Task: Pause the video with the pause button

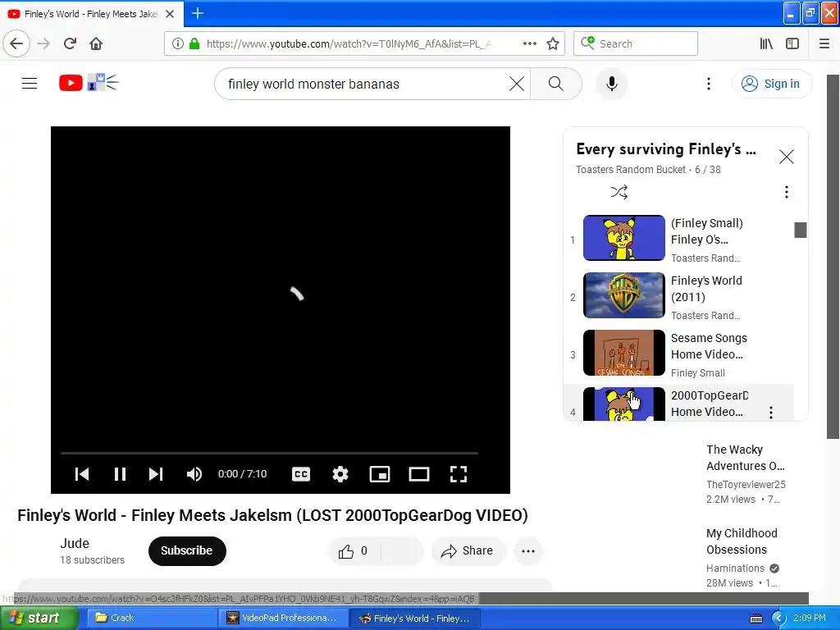Action: pyautogui.click(x=120, y=474)
